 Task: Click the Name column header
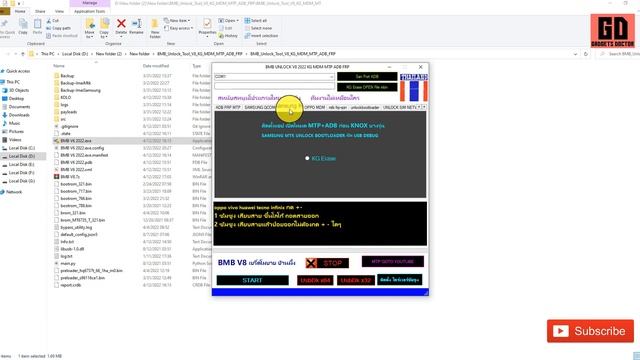pyautogui.click(x=59, y=66)
